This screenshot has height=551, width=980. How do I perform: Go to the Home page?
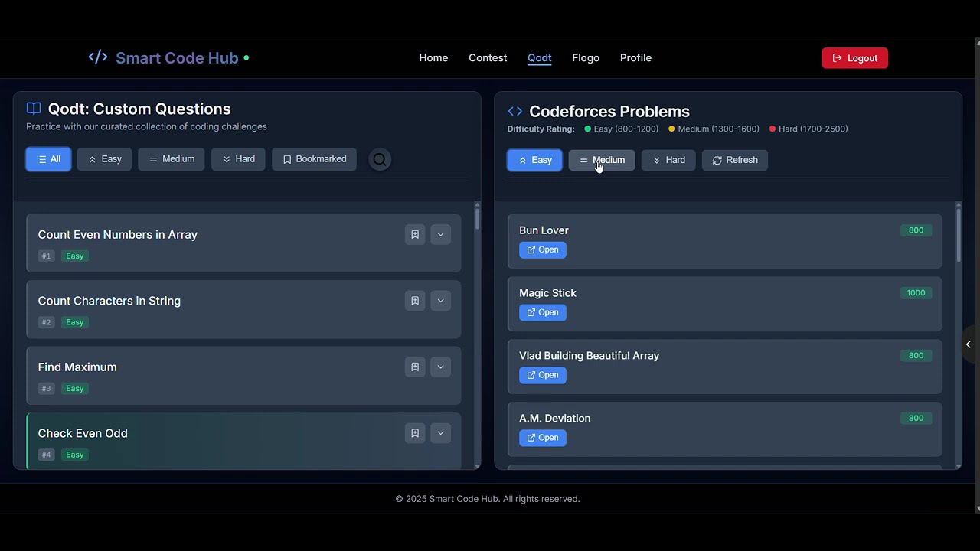(433, 58)
